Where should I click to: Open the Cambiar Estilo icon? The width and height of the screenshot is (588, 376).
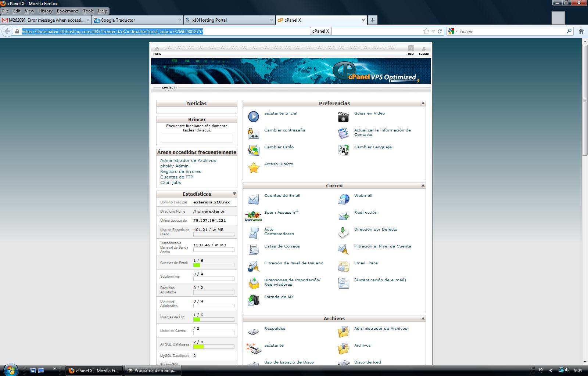coord(254,151)
